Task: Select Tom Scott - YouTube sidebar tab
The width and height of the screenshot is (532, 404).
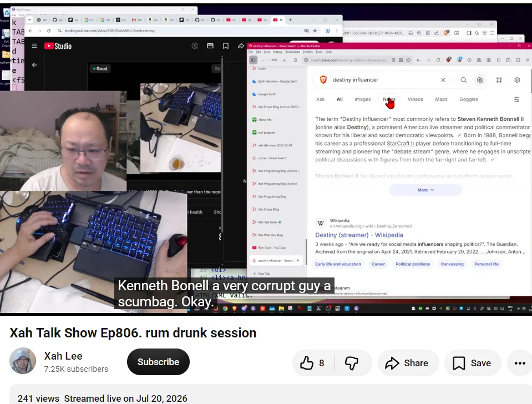Action: pyautogui.click(x=276, y=248)
